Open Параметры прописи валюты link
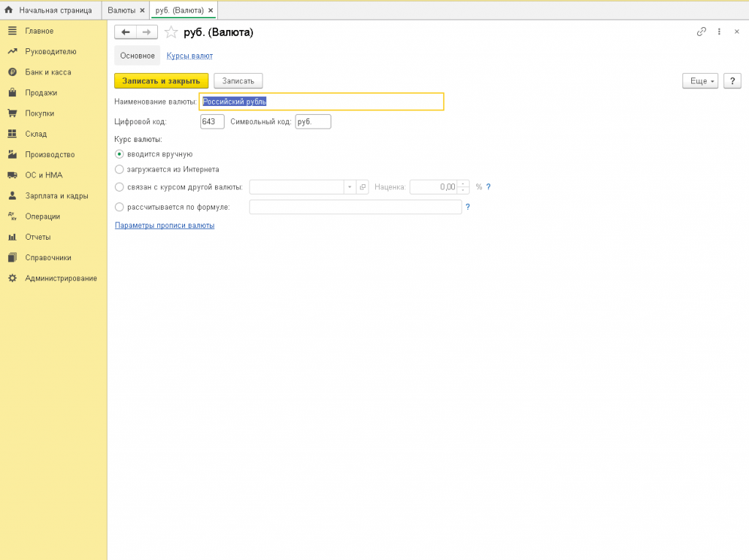Image resolution: width=749 pixels, height=560 pixels. tap(165, 226)
